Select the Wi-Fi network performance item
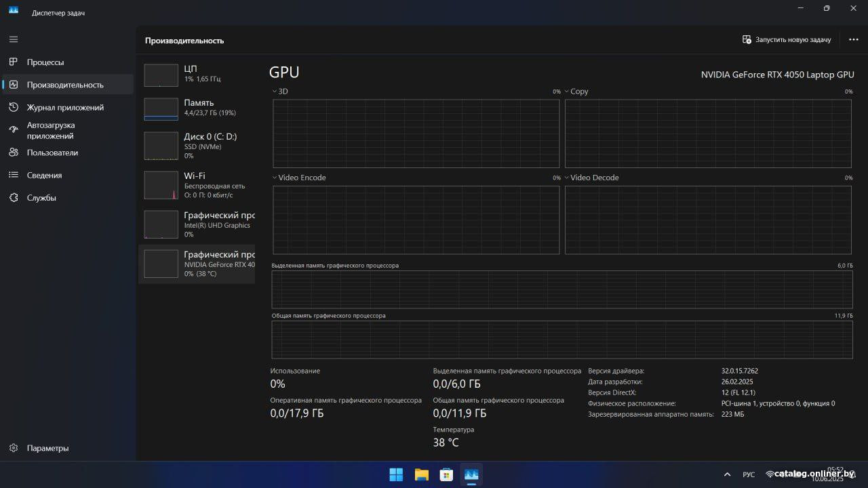This screenshot has height=488, width=868. (197, 185)
